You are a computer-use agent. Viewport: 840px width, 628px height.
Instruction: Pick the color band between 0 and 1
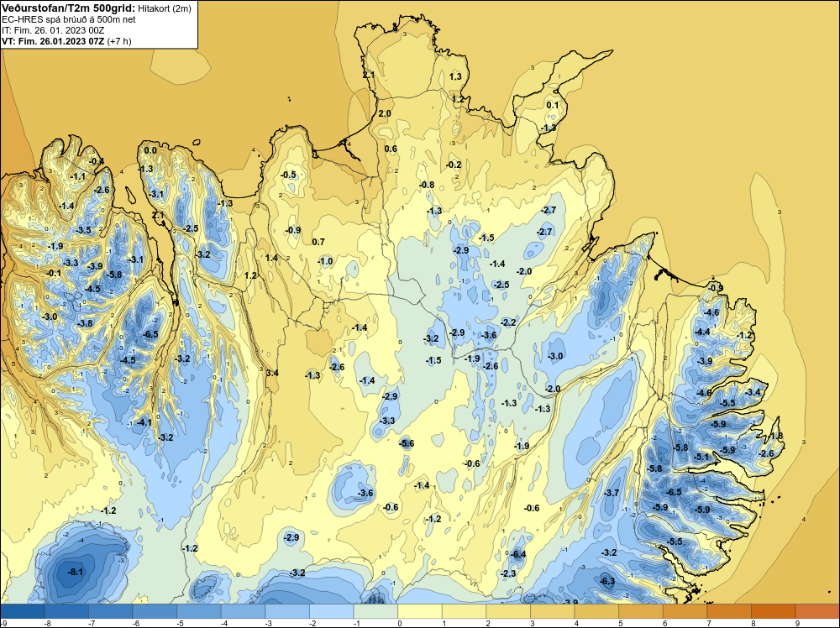click(420, 611)
